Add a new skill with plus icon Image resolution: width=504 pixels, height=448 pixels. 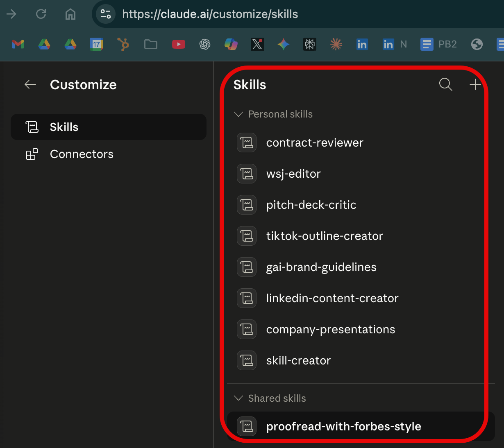click(x=475, y=85)
